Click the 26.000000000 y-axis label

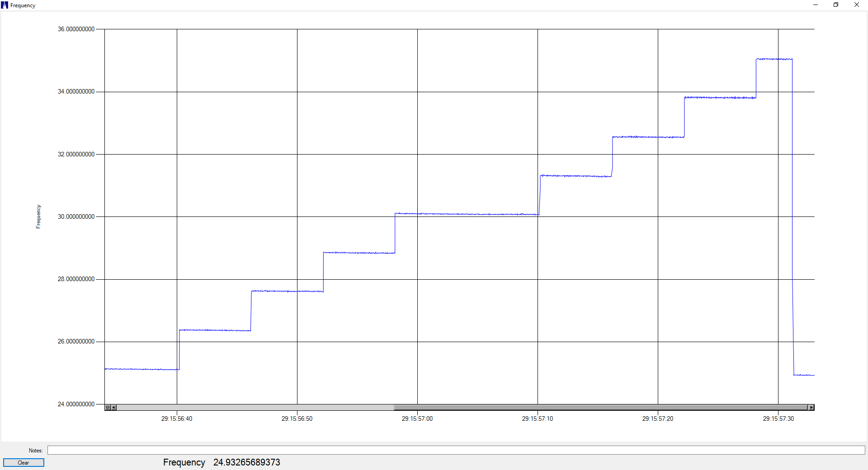tap(76, 341)
